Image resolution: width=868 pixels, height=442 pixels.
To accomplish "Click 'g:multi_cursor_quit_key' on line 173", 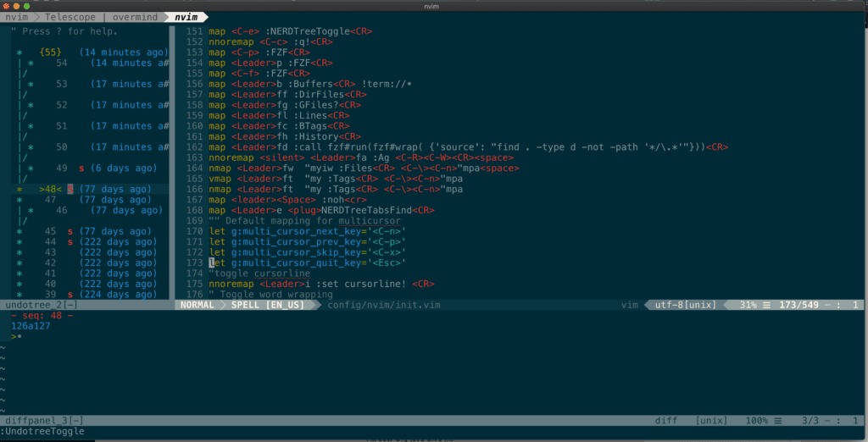I will pos(296,262).
